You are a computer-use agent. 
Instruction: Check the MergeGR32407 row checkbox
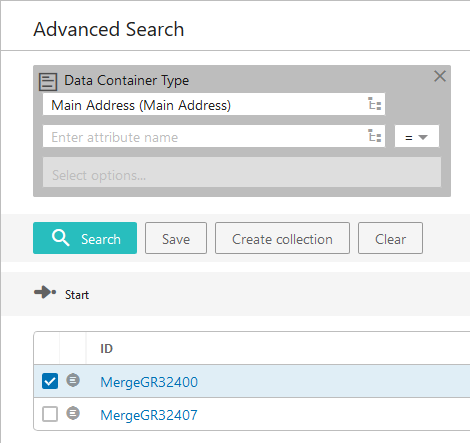point(50,414)
